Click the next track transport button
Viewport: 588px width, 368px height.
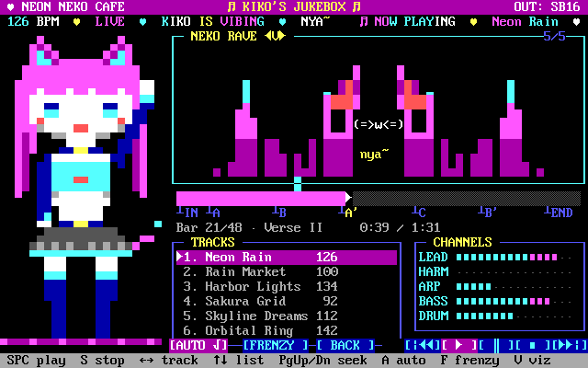pos(570,345)
